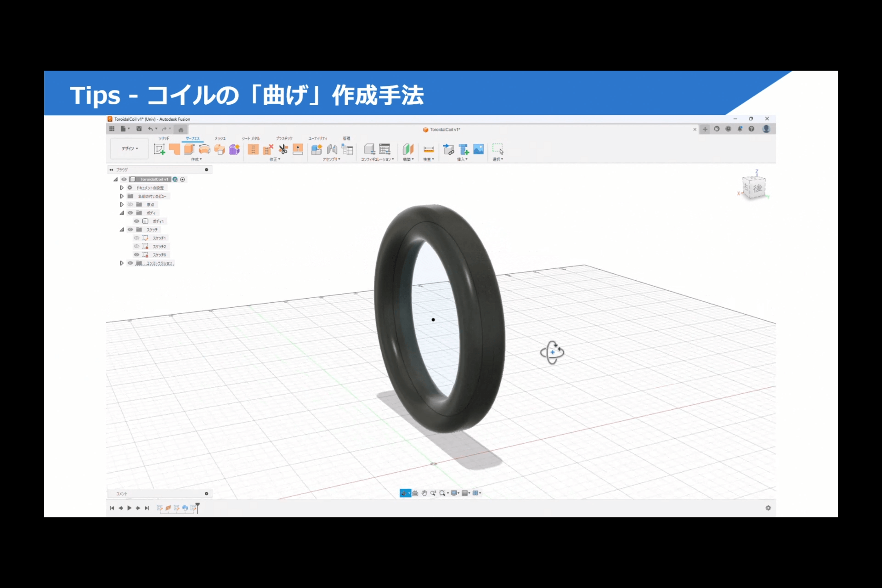Switch to the サーフェス tab
882x588 pixels.
click(x=193, y=138)
